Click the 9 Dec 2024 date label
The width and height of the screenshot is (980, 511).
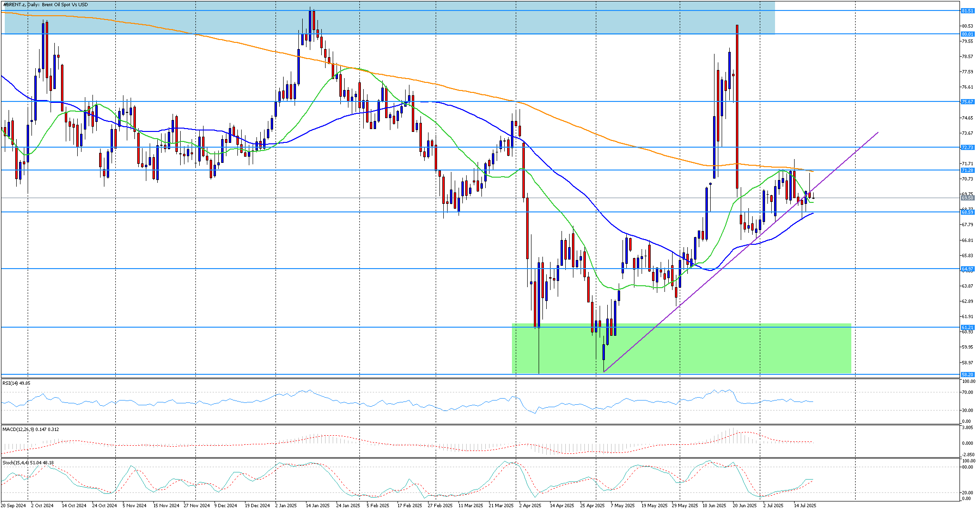point(226,505)
